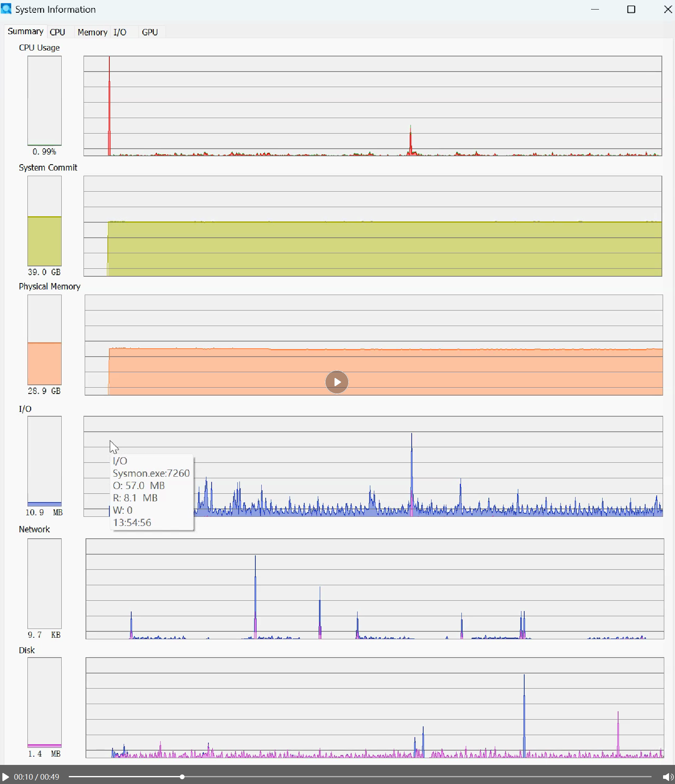The image size is (675, 784).
Task: Minimize the System Information window
Action: coord(595,9)
